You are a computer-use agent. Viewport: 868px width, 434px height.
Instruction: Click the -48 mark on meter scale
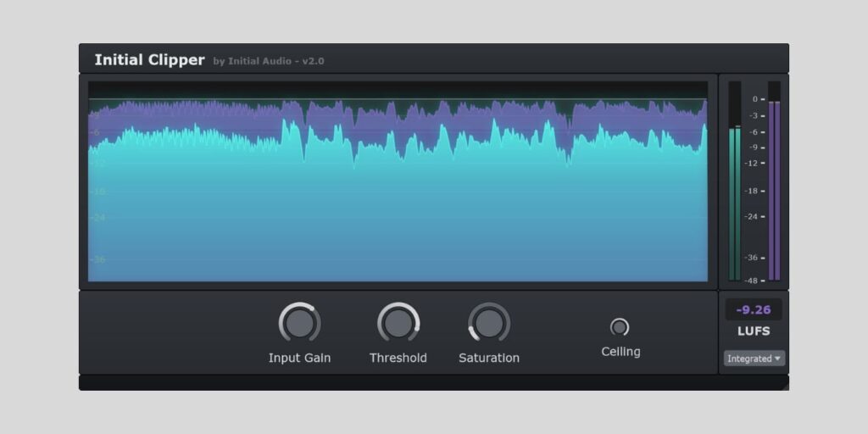pos(752,280)
